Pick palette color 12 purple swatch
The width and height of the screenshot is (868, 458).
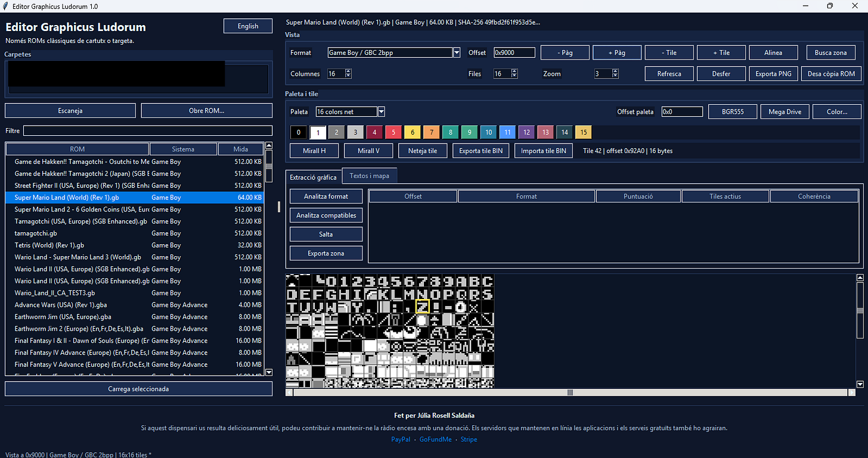526,132
